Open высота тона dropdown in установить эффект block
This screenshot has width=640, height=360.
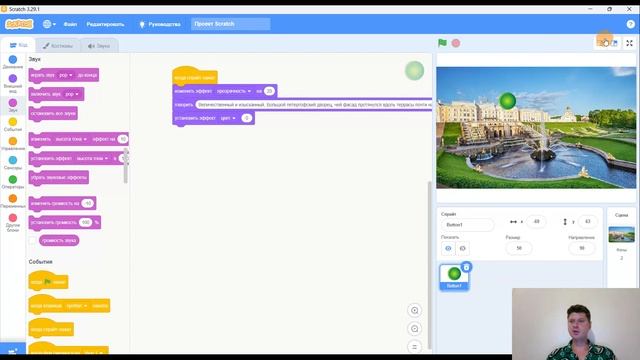tap(92, 158)
